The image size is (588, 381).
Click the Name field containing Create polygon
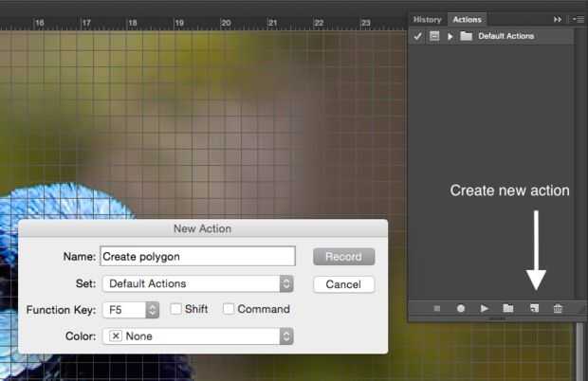pyautogui.click(x=197, y=256)
